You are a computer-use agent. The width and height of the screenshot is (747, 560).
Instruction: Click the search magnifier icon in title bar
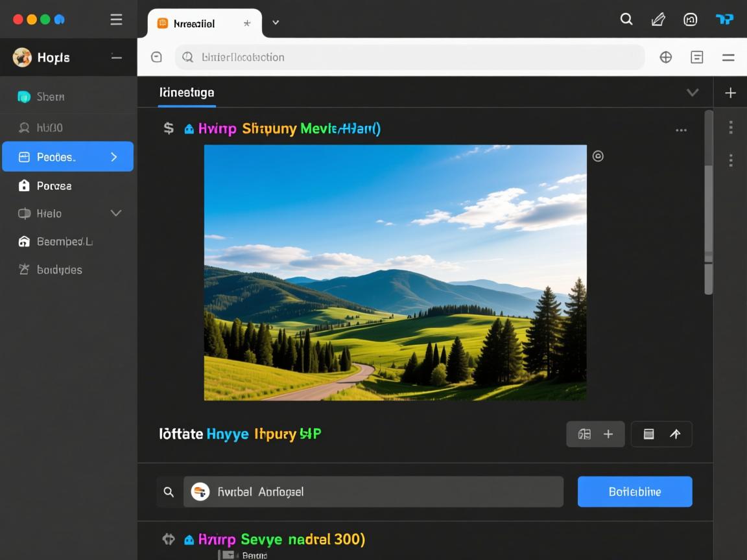pos(626,19)
